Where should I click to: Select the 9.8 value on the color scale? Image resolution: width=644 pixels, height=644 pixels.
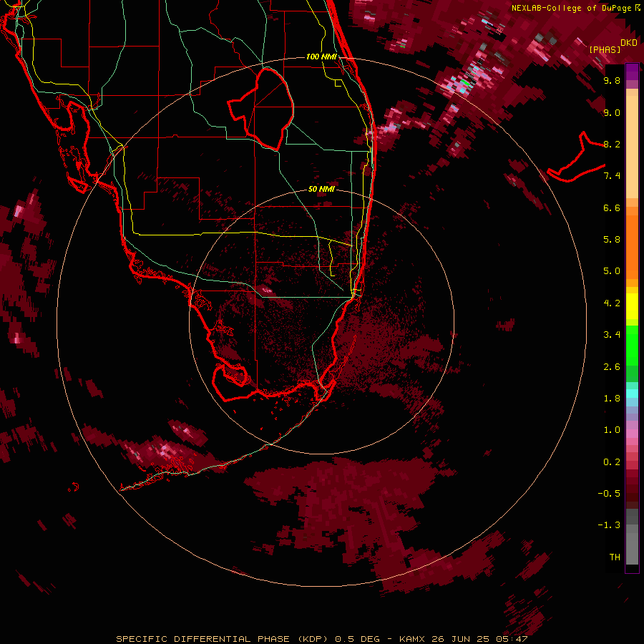point(612,80)
